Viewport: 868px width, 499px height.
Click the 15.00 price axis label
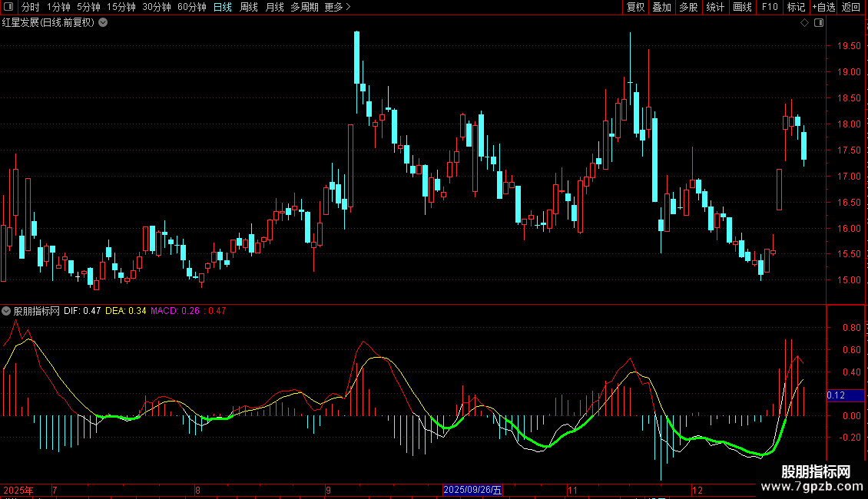click(x=849, y=280)
